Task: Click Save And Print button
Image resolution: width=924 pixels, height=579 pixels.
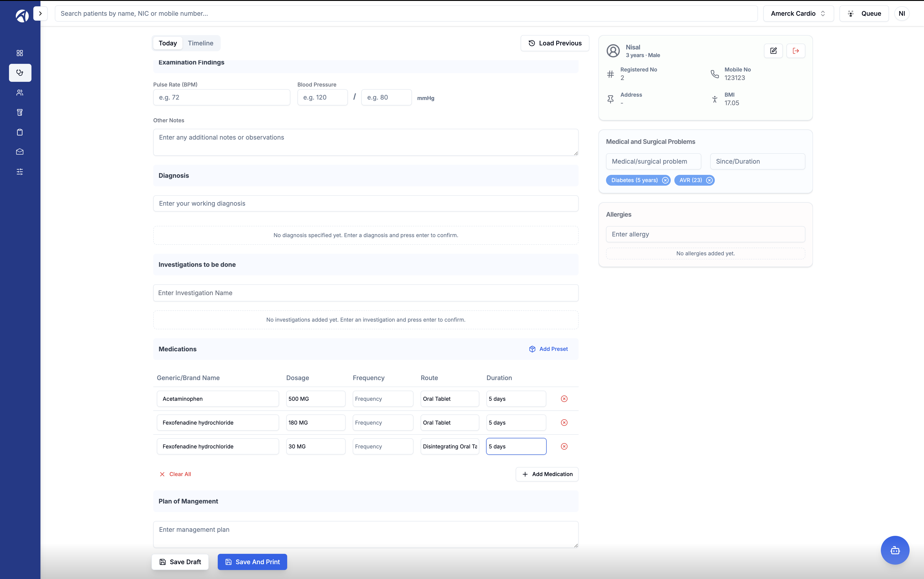Action: pos(252,562)
